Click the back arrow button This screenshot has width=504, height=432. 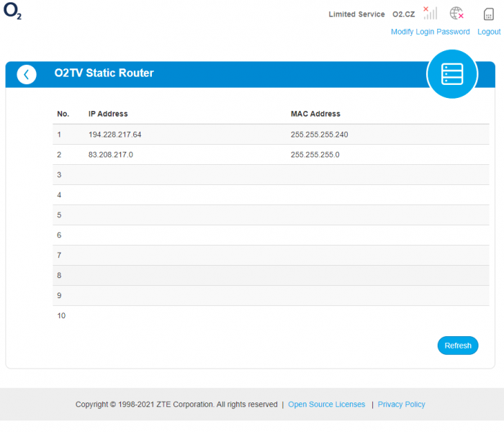pos(27,75)
